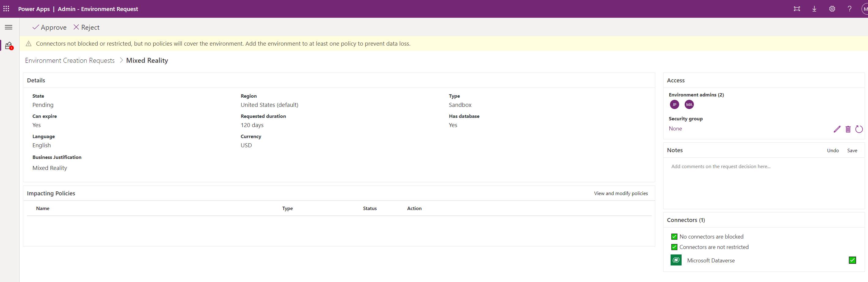Click the download icon in header
This screenshot has height=282, width=868.
814,9
